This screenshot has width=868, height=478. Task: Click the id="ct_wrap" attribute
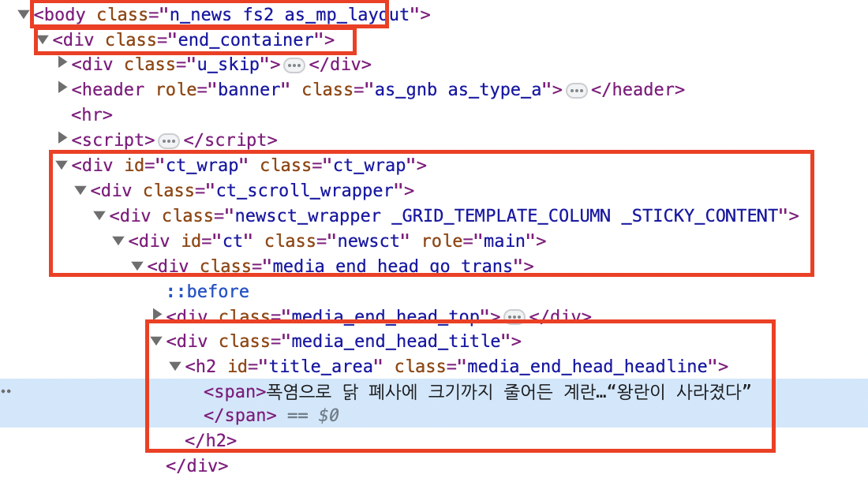pyautogui.click(x=186, y=166)
